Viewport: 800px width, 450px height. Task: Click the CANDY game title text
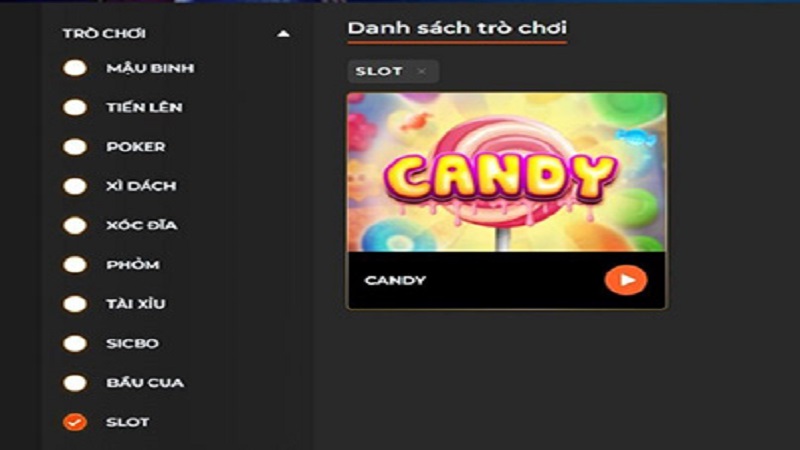coord(395,280)
